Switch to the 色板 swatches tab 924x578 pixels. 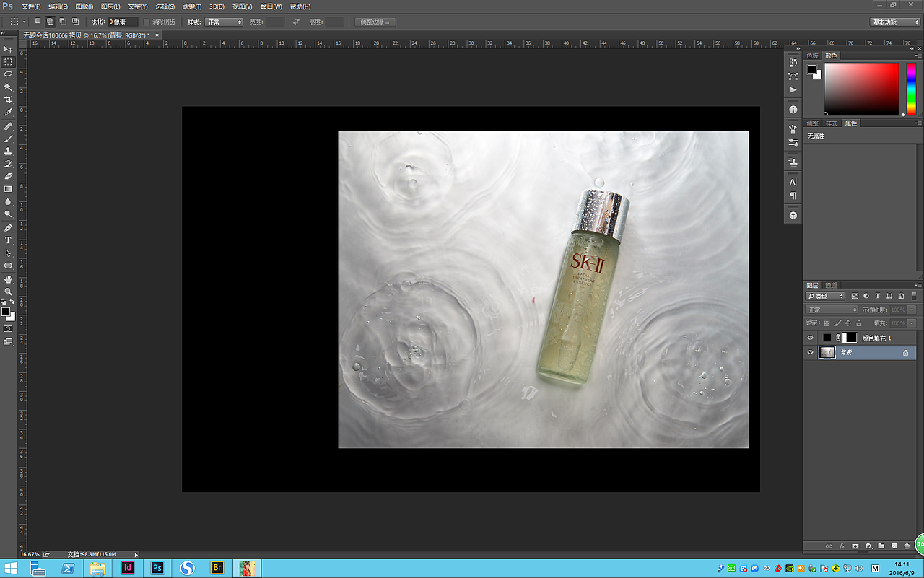pyautogui.click(x=813, y=56)
